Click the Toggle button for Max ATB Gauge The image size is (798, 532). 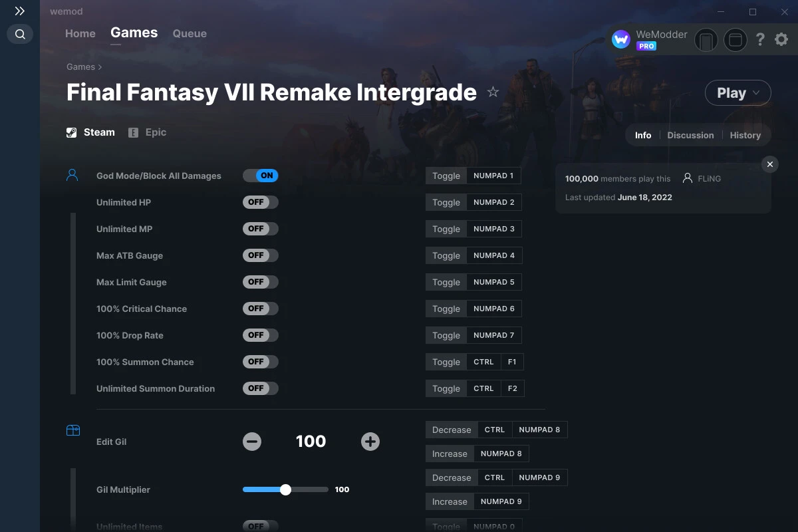[446, 255]
